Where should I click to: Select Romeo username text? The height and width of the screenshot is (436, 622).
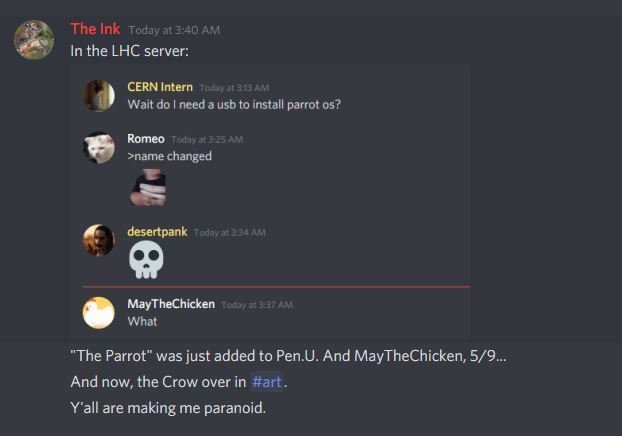[146, 139]
